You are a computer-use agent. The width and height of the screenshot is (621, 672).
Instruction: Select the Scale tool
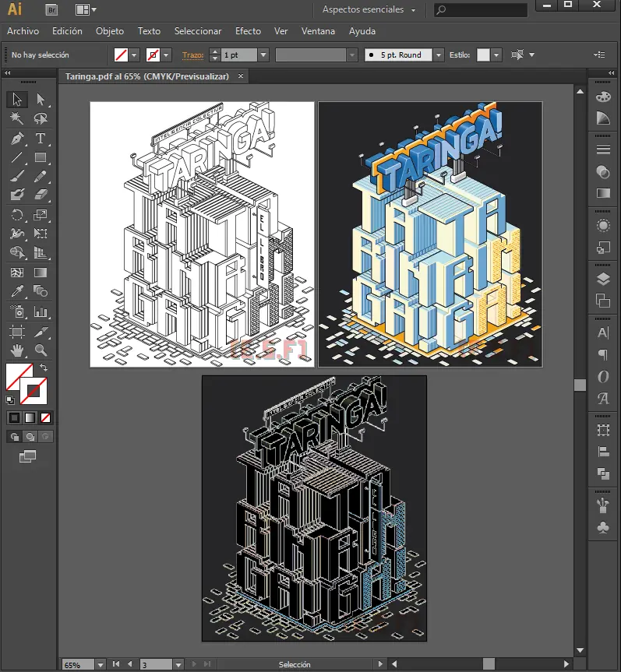41,215
